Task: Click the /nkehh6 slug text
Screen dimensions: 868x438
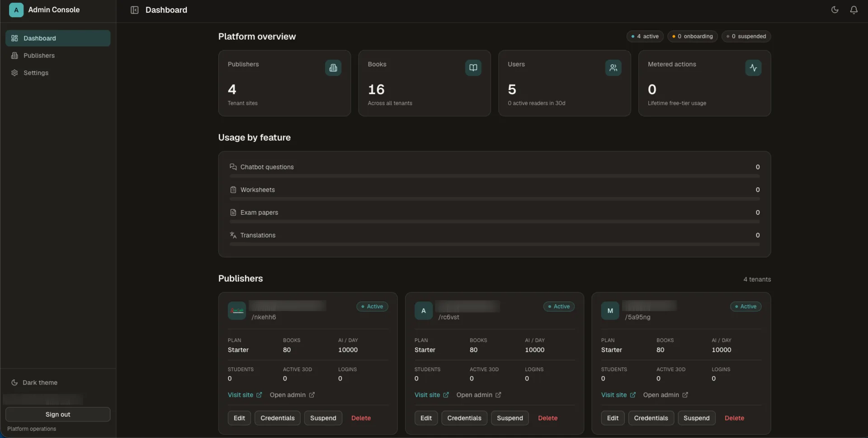Action: click(x=264, y=317)
